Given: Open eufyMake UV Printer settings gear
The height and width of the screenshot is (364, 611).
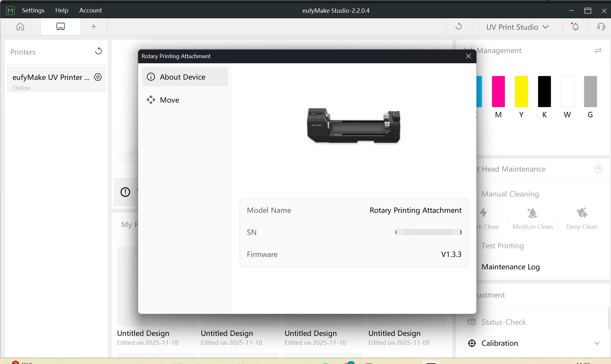Looking at the screenshot, I should (98, 77).
